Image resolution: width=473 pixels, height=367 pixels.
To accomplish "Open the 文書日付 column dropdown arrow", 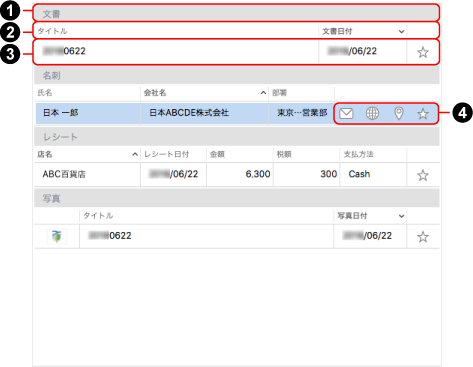I will [401, 32].
